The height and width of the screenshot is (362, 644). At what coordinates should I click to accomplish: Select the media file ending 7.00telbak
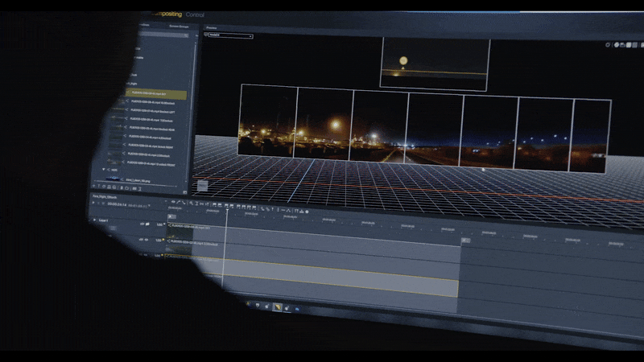point(151,120)
